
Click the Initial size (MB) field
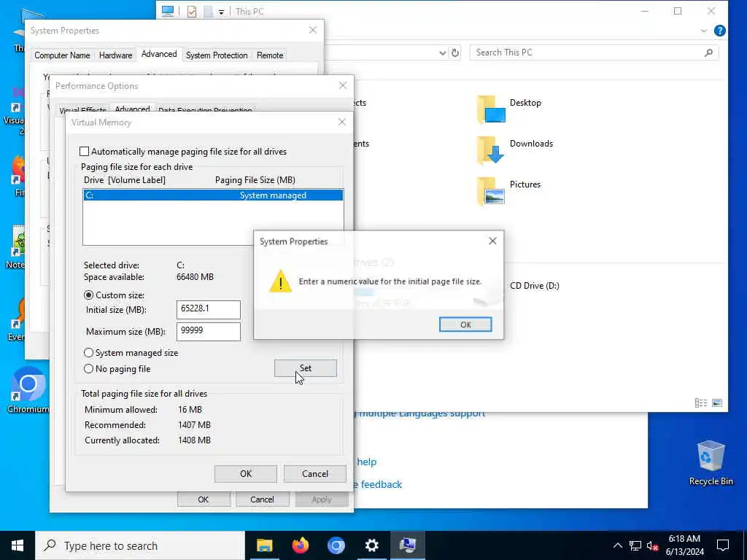click(x=208, y=309)
